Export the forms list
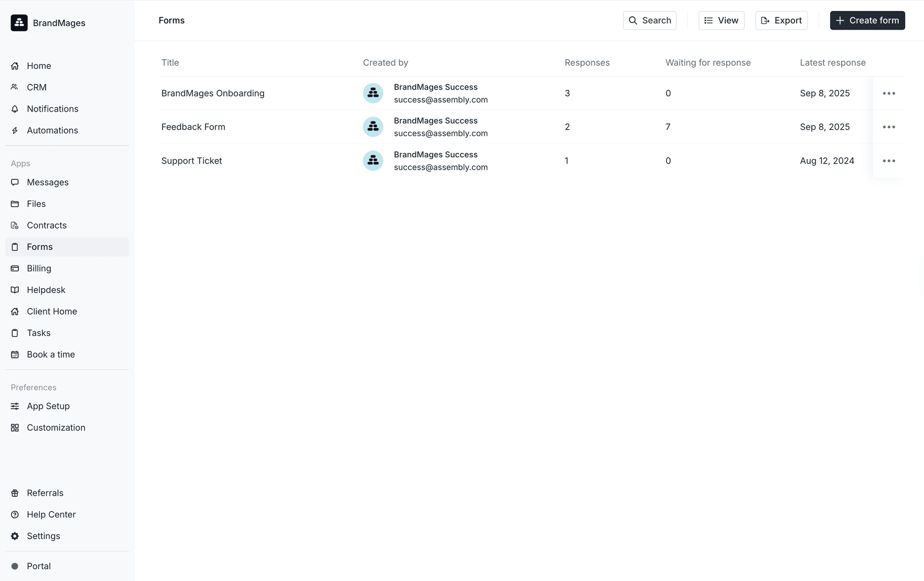Screen dimensions: 924x581 pyautogui.click(x=782, y=20)
